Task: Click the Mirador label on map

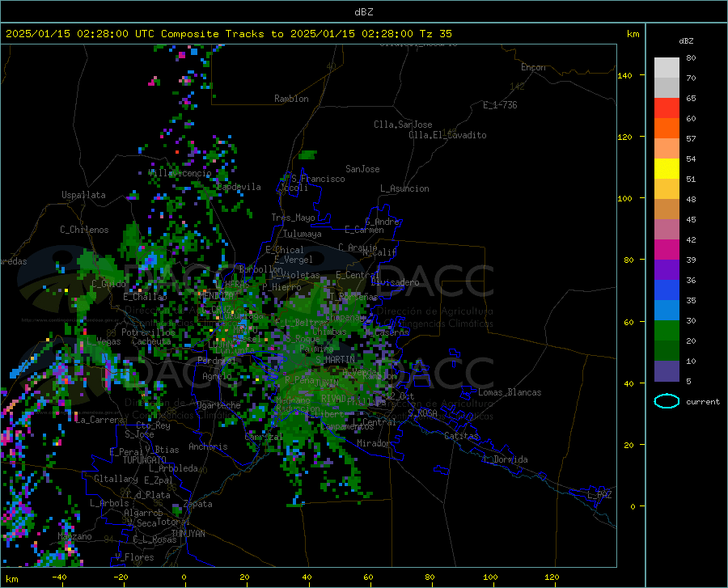Action: coord(374,444)
